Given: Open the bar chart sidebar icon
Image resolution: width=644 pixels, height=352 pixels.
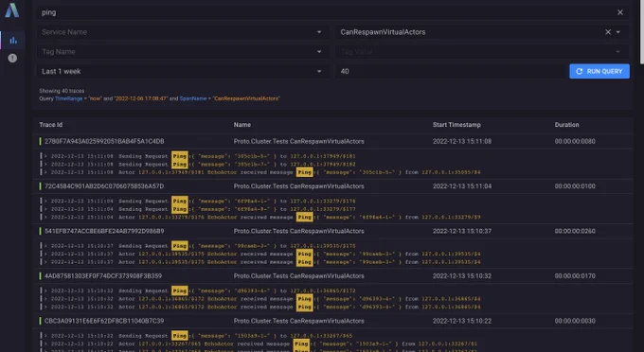Looking at the screenshot, I should click(x=13, y=40).
